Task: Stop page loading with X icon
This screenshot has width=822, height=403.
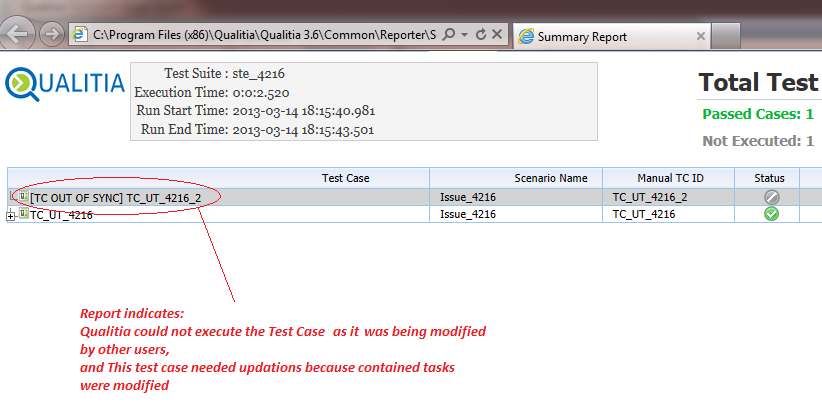Action: 497,35
